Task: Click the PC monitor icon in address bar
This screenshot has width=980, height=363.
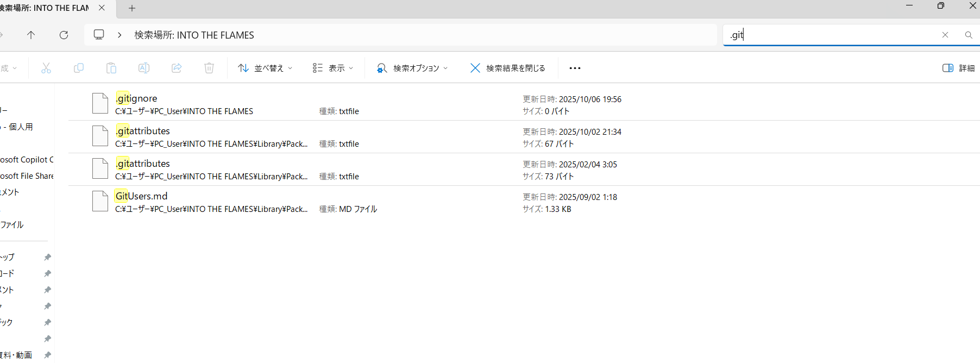Action: click(x=99, y=35)
